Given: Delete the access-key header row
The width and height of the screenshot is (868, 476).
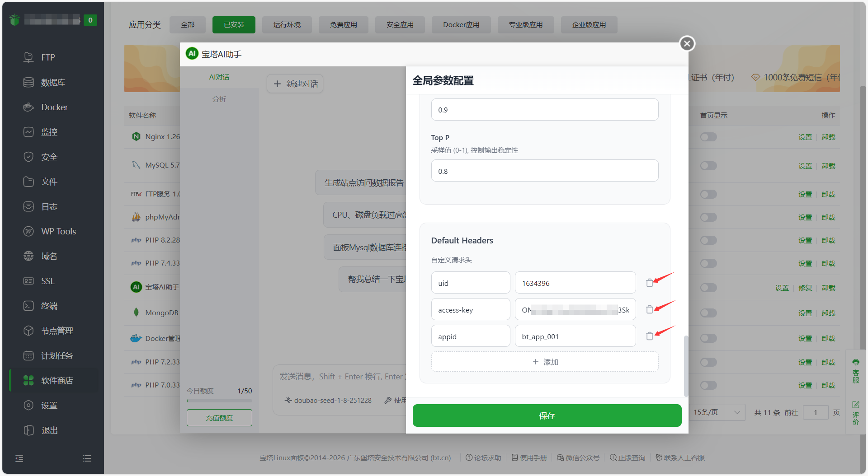Looking at the screenshot, I should point(649,310).
